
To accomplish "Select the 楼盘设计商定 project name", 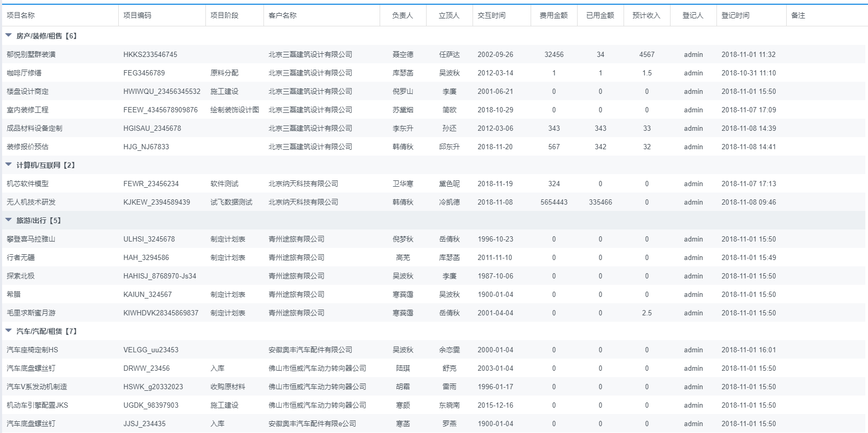I will coord(27,91).
